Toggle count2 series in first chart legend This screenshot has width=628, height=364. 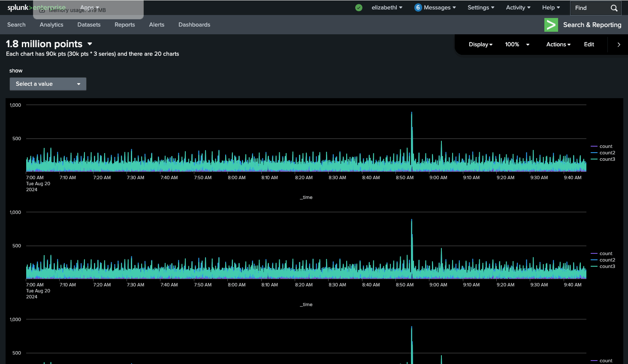(x=607, y=153)
